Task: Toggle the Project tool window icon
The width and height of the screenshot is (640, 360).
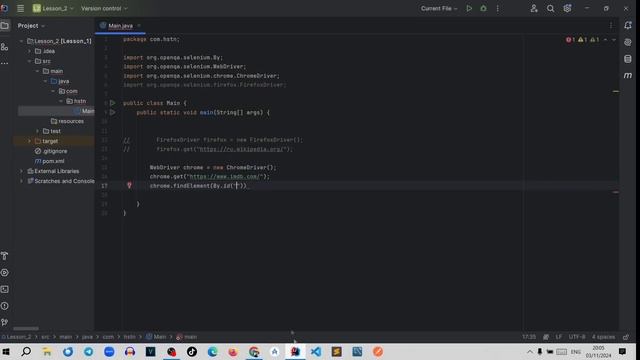Action: coord(4,26)
